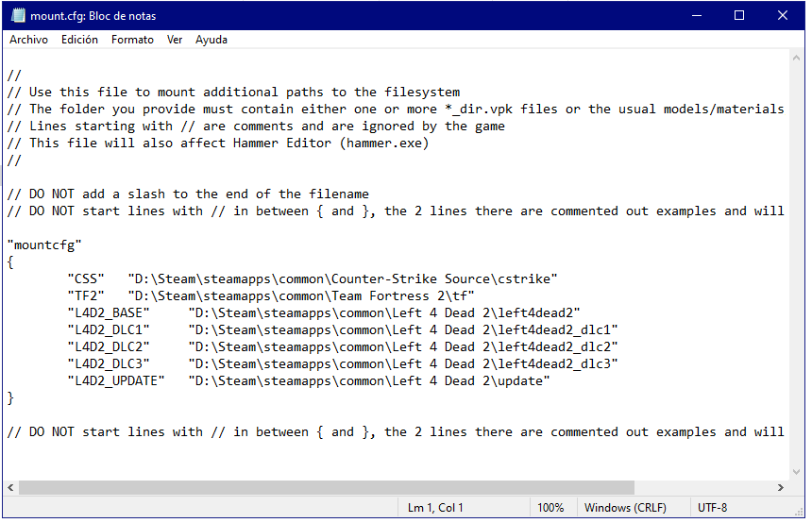Click the left4dead2_dlc3 path
Viewport: 812px width, 523px height.
click(403, 364)
